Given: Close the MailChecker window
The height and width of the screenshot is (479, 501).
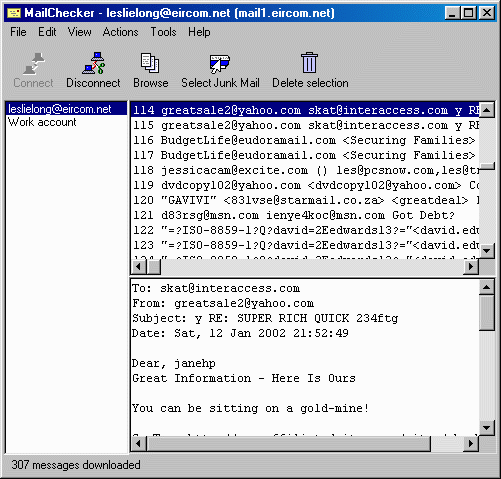Looking at the screenshot, I should 486,13.
